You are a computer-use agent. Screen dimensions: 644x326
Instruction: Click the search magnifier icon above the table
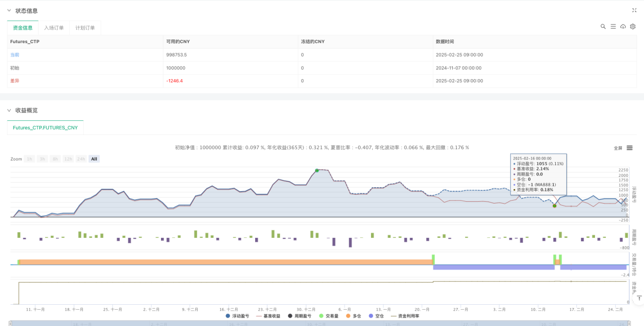coord(603,27)
